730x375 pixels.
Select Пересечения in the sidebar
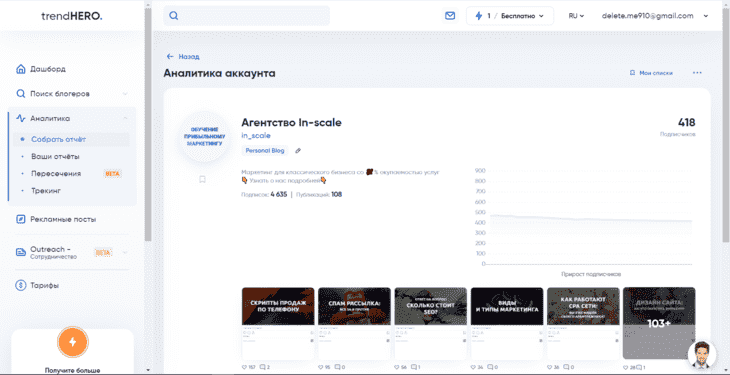pos(56,174)
